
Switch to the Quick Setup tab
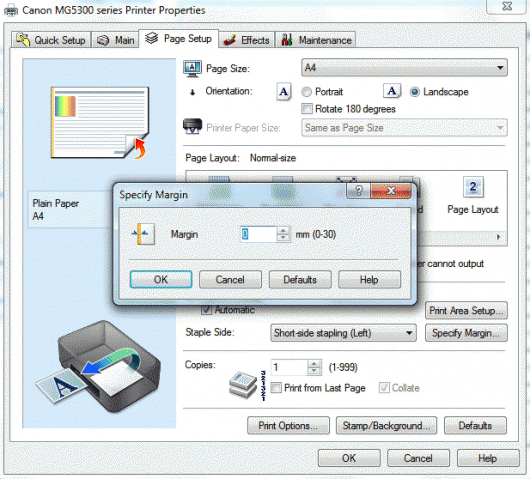pos(51,40)
